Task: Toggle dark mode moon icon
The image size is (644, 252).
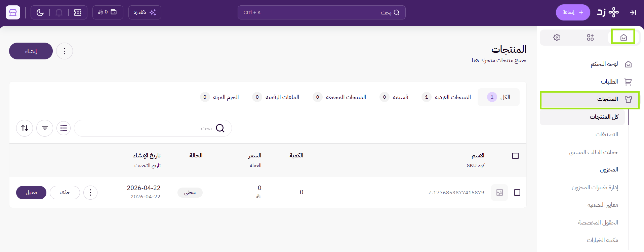Action: point(40,12)
